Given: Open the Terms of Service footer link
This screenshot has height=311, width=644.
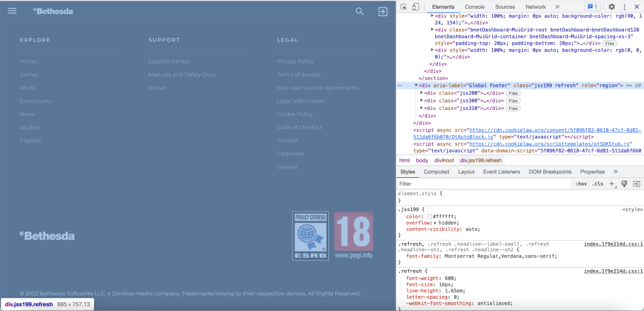Looking at the screenshot, I should [x=299, y=75].
